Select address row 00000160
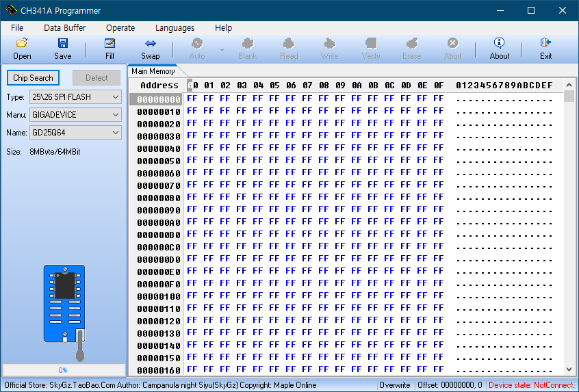Screen dimensions: 579x392 [x=158, y=371]
